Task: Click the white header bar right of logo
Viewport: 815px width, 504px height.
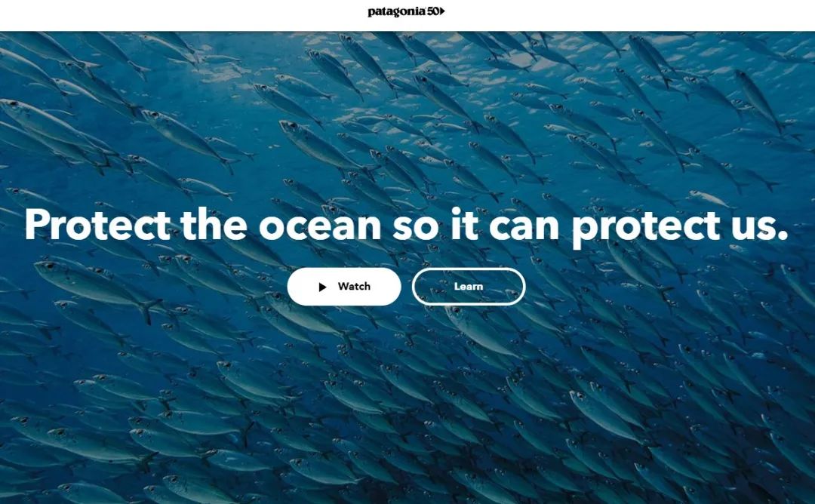Action: (629, 16)
